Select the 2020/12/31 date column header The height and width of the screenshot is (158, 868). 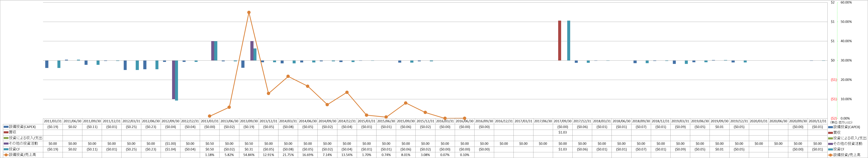(817, 121)
